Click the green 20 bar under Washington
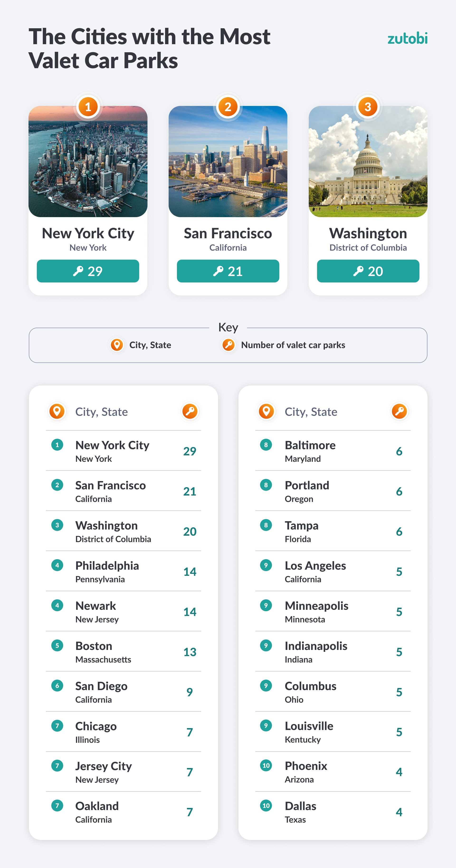The width and height of the screenshot is (456, 868). tap(368, 271)
